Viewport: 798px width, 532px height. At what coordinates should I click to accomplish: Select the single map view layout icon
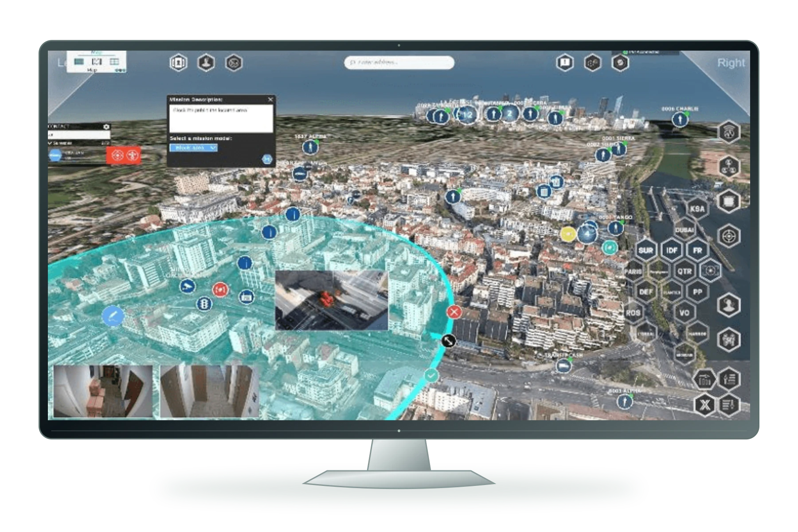79,62
